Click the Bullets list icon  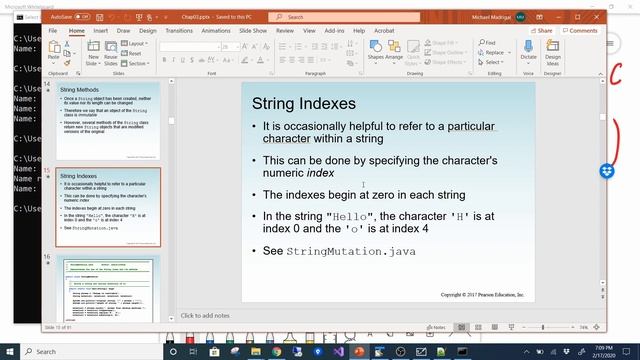click(282, 47)
